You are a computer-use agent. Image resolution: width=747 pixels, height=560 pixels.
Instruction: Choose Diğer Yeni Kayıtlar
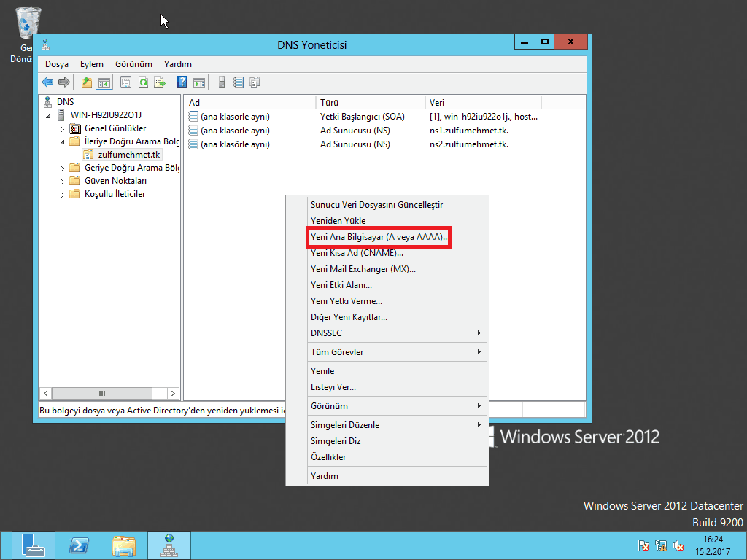[x=387, y=317]
